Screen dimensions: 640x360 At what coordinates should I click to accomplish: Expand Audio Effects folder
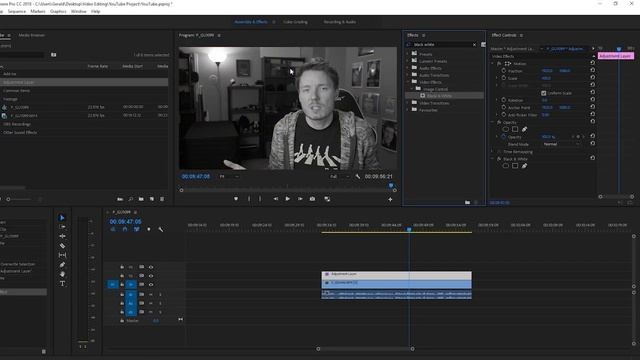point(407,68)
